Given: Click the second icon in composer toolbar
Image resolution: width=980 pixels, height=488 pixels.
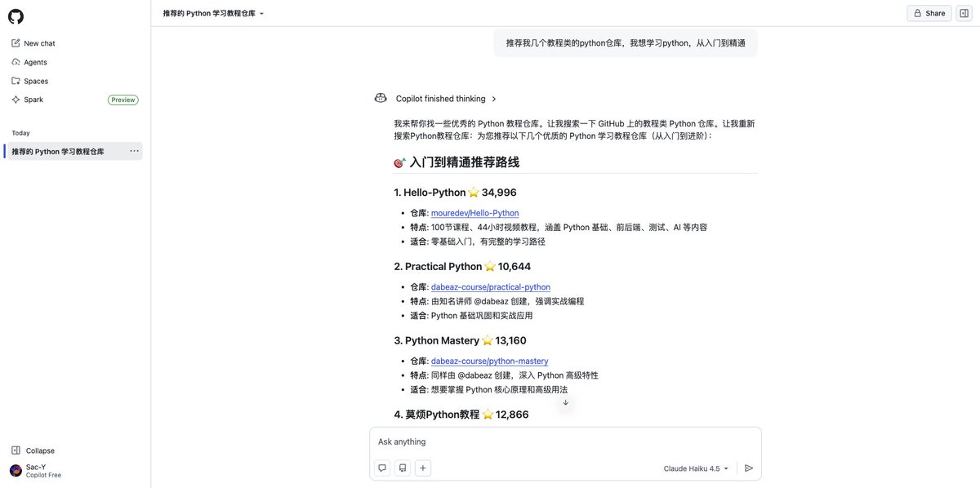Looking at the screenshot, I should (x=403, y=468).
